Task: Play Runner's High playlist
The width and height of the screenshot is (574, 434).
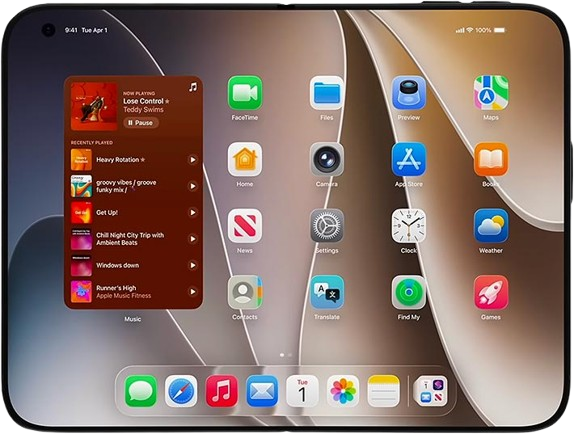Action: [x=193, y=292]
